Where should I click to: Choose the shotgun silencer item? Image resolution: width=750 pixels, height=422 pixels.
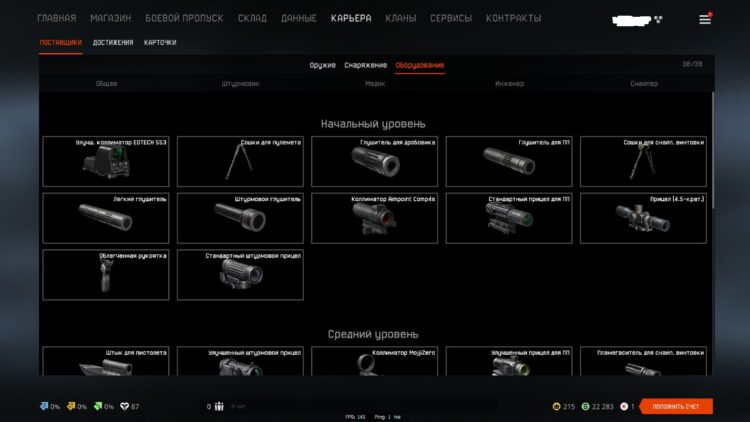[x=375, y=161]
